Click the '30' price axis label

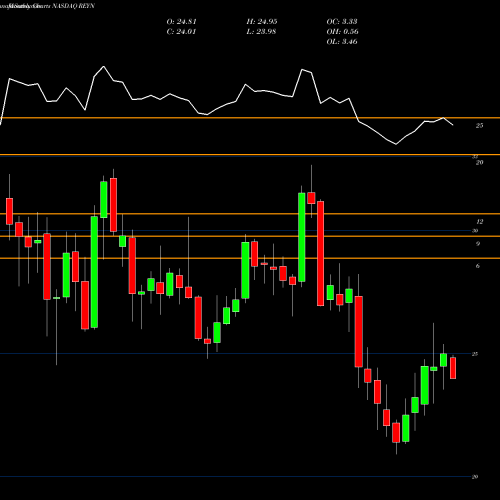[475, 231]
